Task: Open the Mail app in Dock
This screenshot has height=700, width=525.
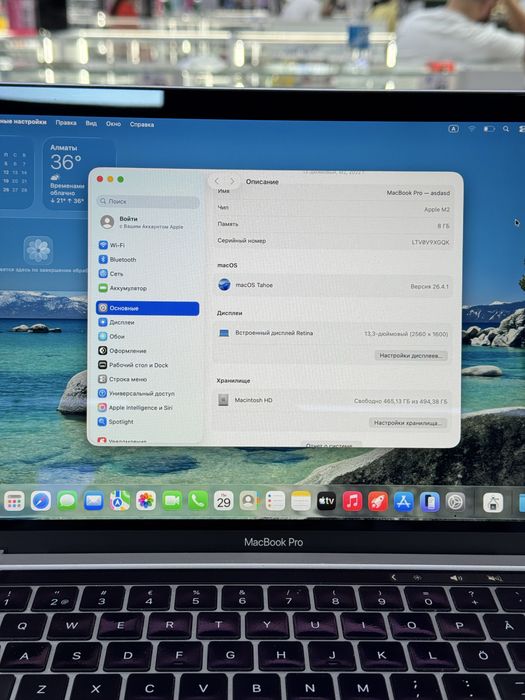Action: [x=93, y=501]
